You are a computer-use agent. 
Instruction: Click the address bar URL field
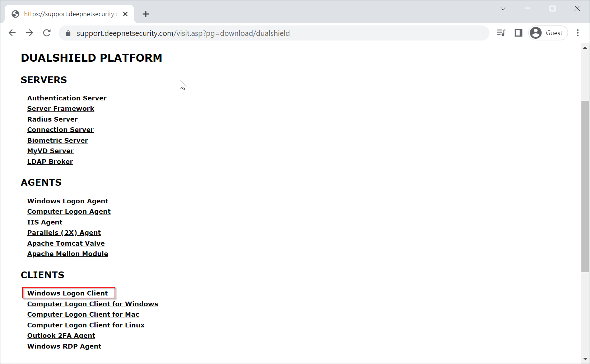point(251,33)
